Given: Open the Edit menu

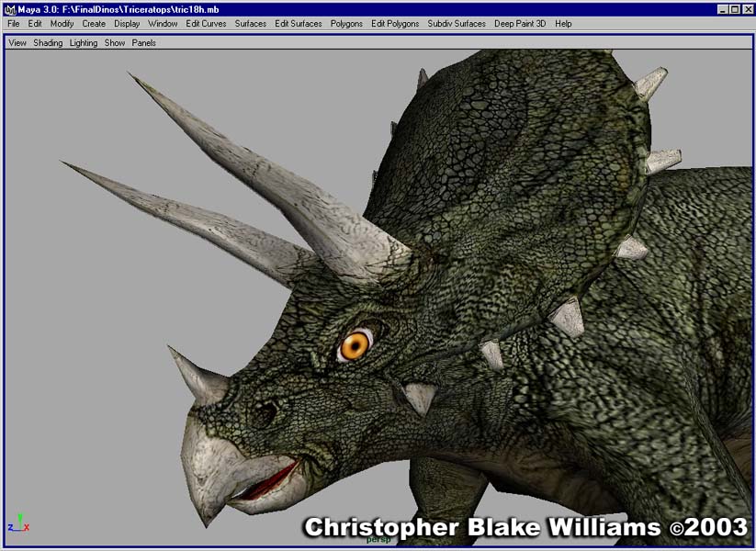Looking at the screenshot, I should tap(35, 24).
